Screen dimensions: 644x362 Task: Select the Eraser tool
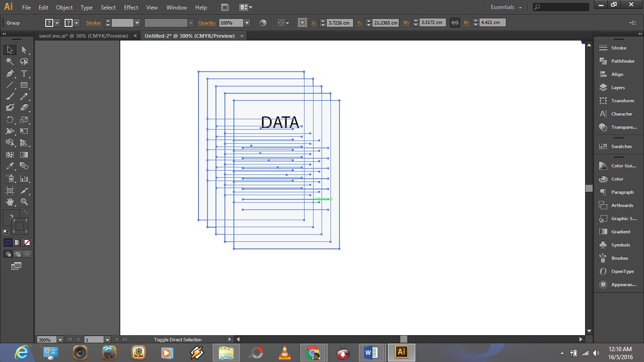pos(24,108)
